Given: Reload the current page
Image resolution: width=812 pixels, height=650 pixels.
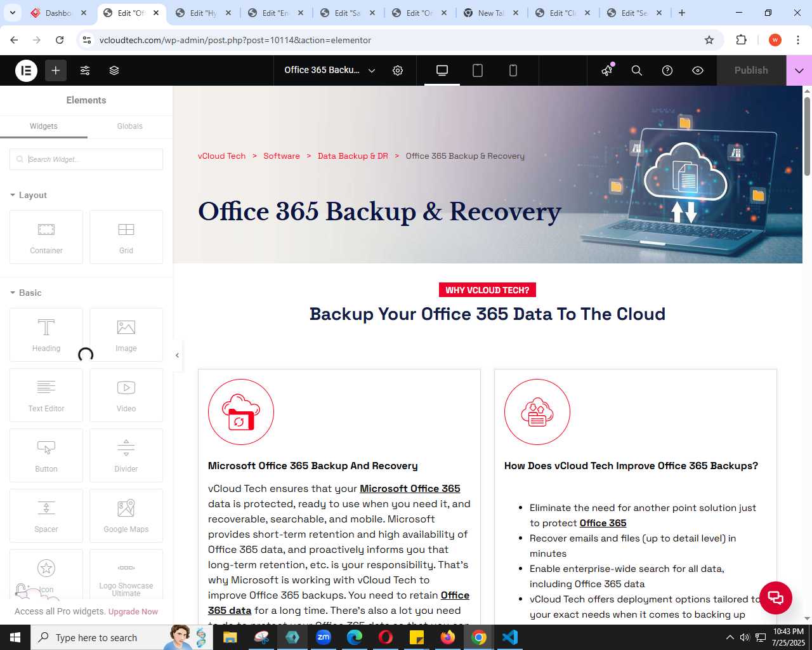Looking at the screenshot, I should (60, 40).
